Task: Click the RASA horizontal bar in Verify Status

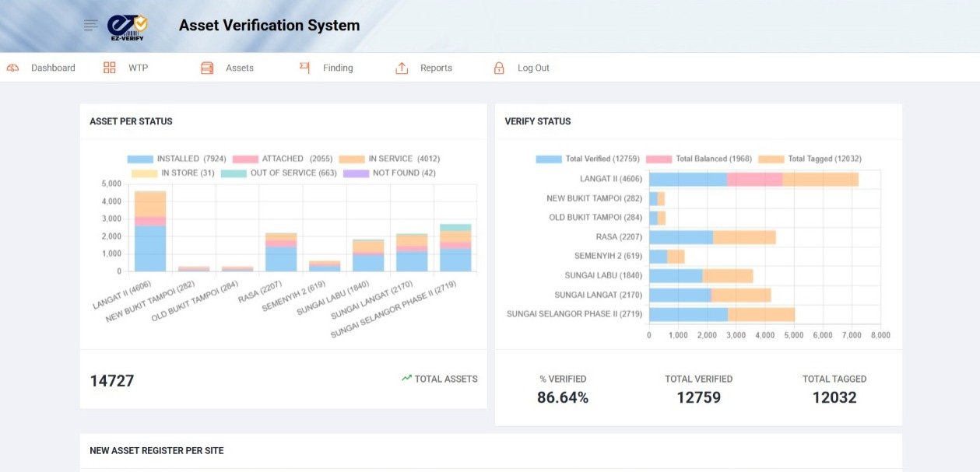Action: tap(712, 237)
